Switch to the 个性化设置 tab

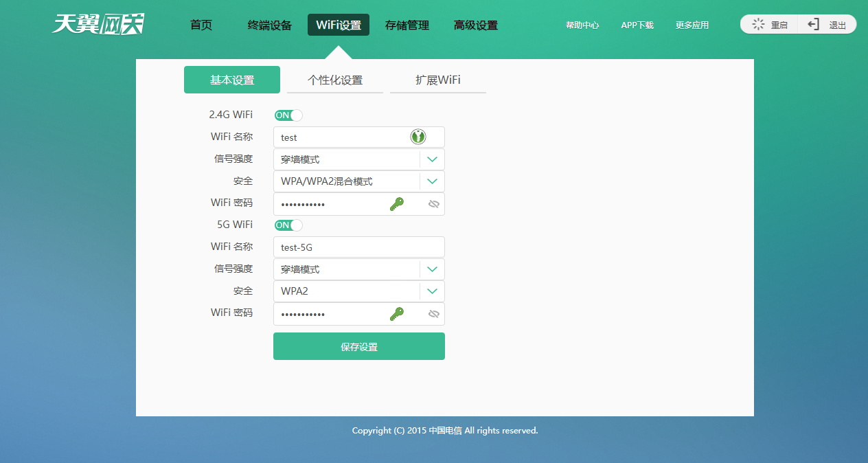pyautogui.click(x=335, y=80)
